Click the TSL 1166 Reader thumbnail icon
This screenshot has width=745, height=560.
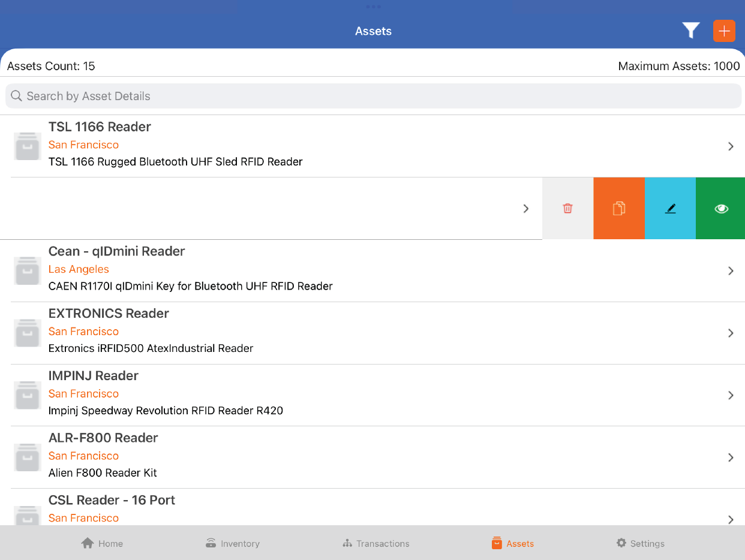pyautogui.click(x=28, y=146)
